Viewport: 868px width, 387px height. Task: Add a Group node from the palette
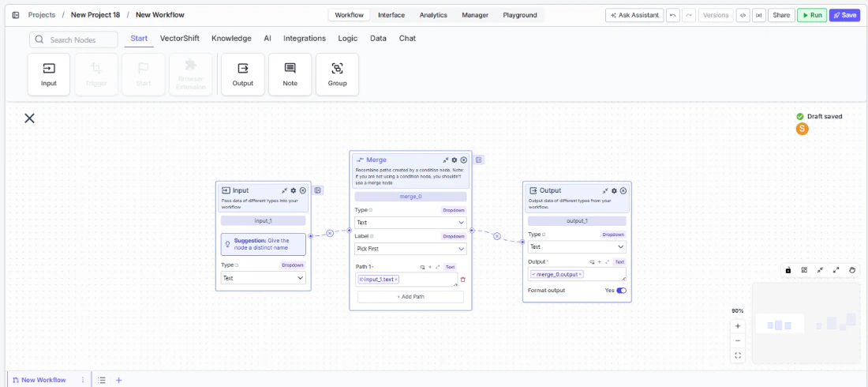click(337, 74)
